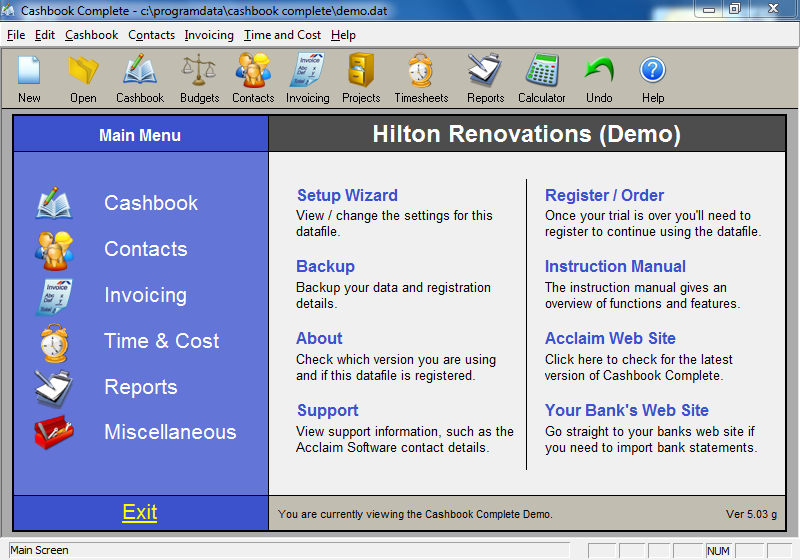The height and width of the screenshot is (560, 800).
Task: Select Contacts text in Main Menu panel
Action: pos(146,249)
